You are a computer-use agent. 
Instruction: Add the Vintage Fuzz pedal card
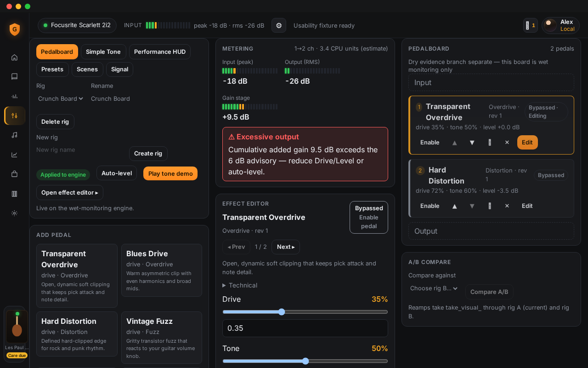point(162,338)
